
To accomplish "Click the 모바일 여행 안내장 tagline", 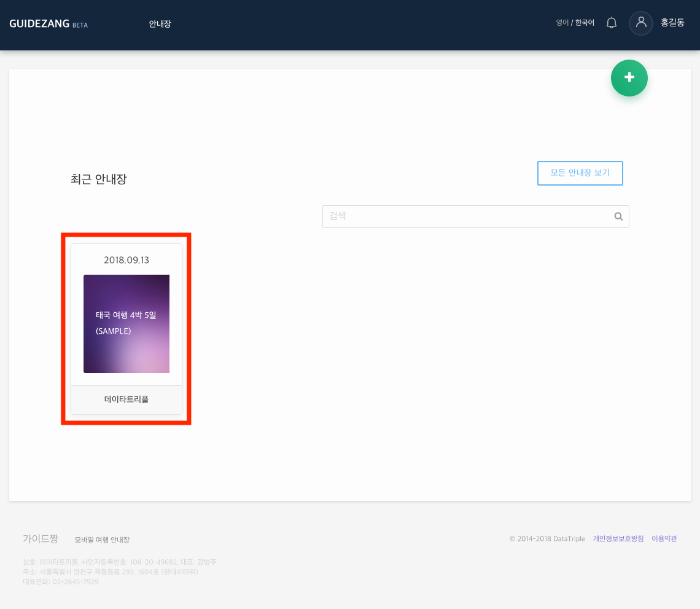I will [102, 540].
